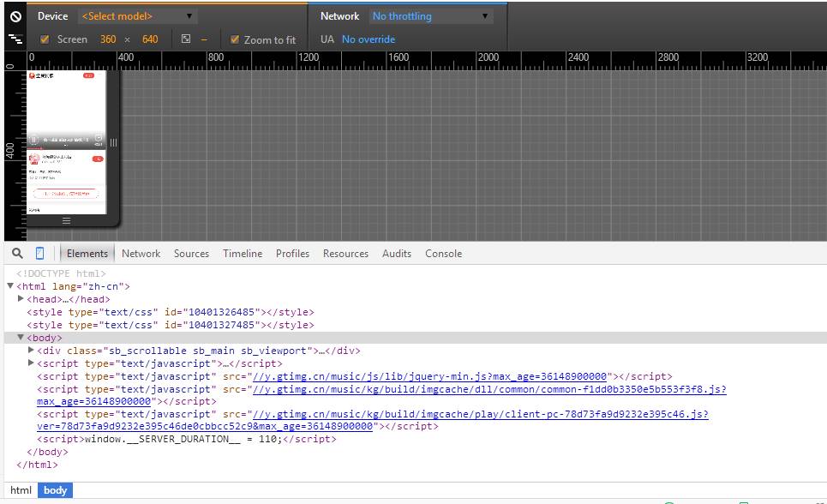Click the 2400 mark on horizontal ruler

pyautogui.click(x=578, y=57)
